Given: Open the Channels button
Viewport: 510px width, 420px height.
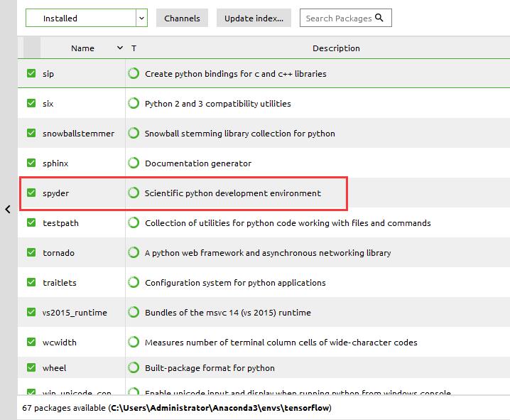Looking at the screenshot, I should point(182,18).
